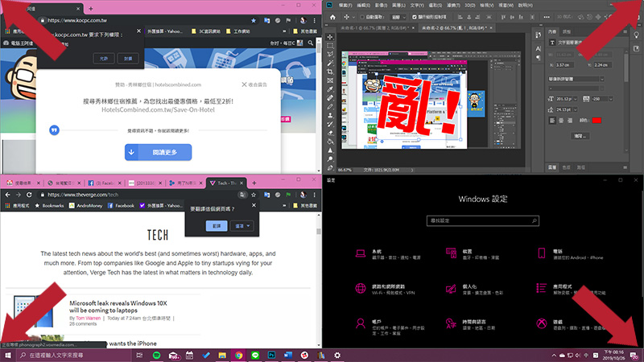Screen dimensions: 644x362
Task: Bookmark theverge.com page with the star icon
Action: pyautogui.click(x=254, y=195)
